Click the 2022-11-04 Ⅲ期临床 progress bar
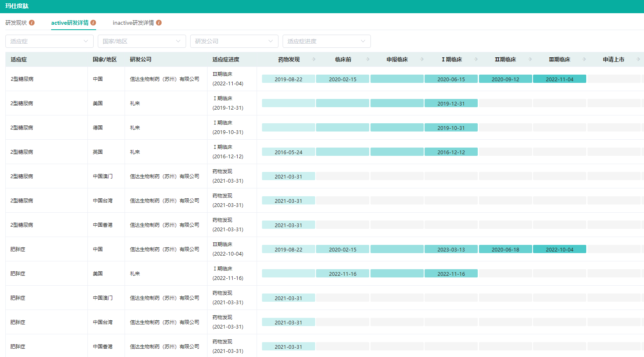644x357 pixels. 559,79
